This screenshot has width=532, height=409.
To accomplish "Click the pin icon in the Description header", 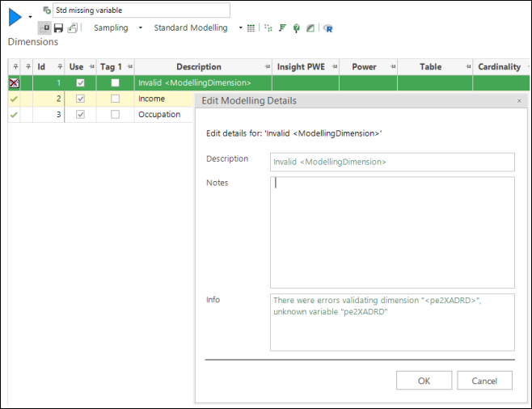I will (x=268, y=66).
